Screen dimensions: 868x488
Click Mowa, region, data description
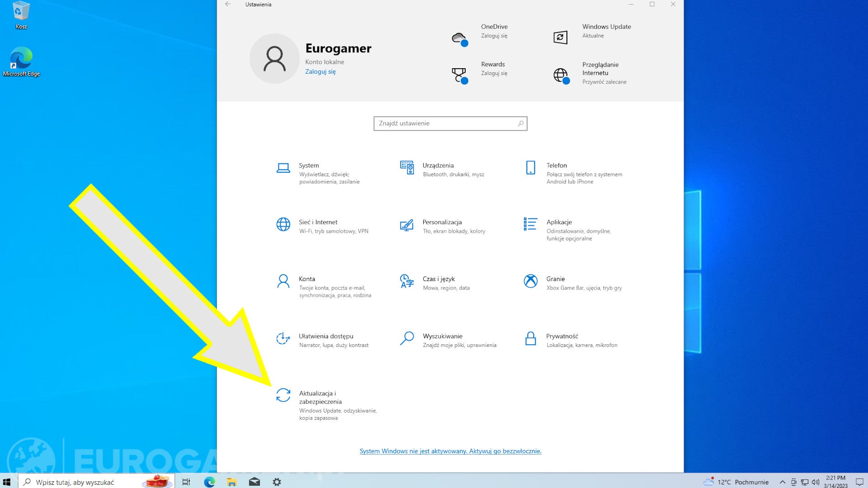click(446, 288)
